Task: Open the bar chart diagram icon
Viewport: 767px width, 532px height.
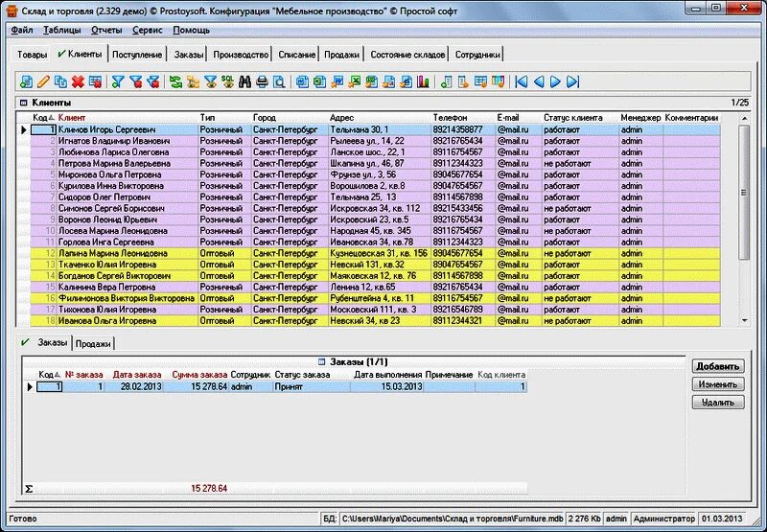Action: (x=423, y=81)
